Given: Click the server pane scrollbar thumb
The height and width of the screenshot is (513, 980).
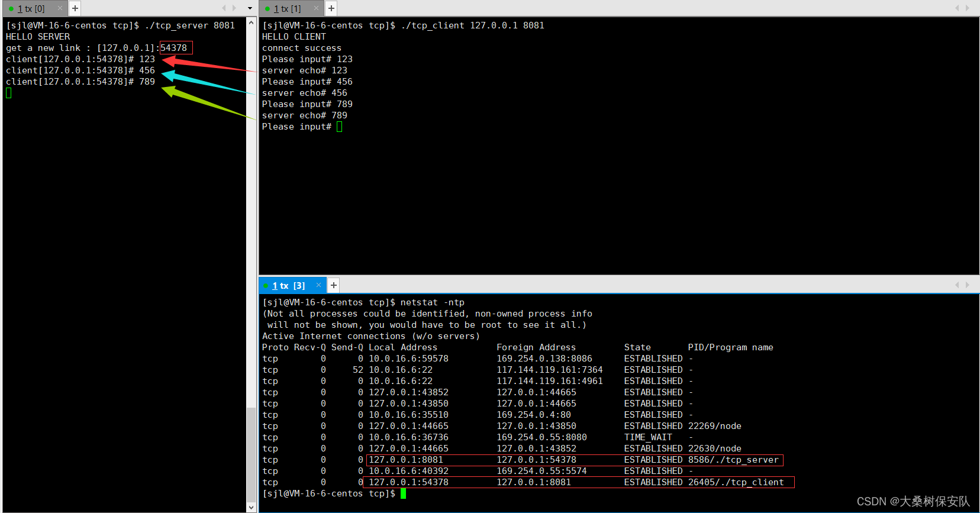Looking at the screenshot, I should click(x=251, y=454).
